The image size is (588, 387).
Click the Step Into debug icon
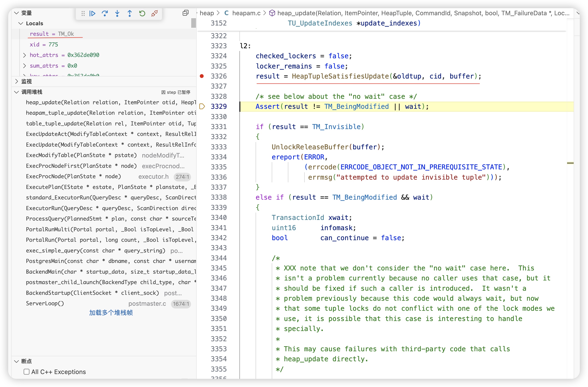coord(117,13)
